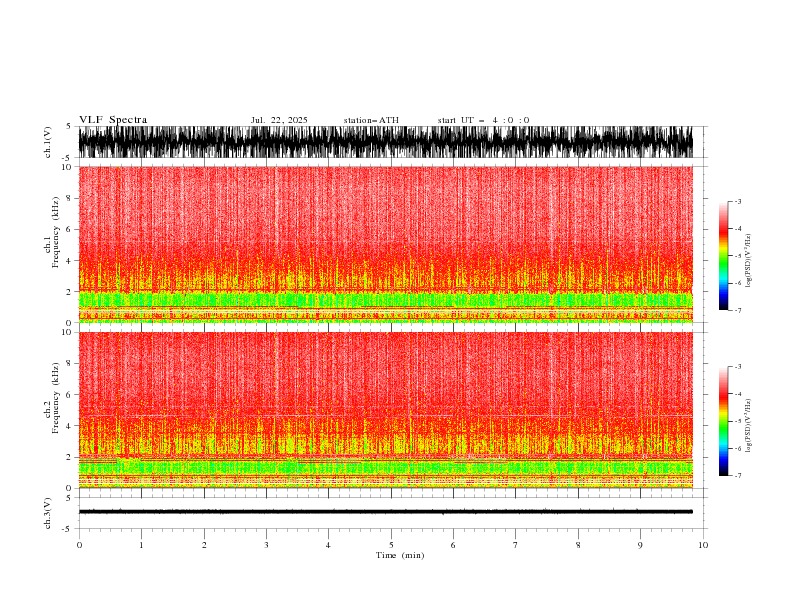Click the "5" volt tick on ch.3(V) axis

[69, 497]
